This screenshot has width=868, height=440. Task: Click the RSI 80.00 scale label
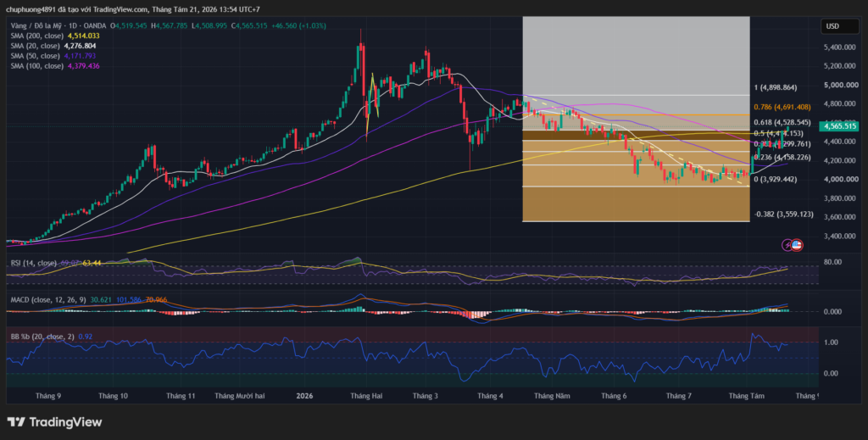click(x=832, y=262)
